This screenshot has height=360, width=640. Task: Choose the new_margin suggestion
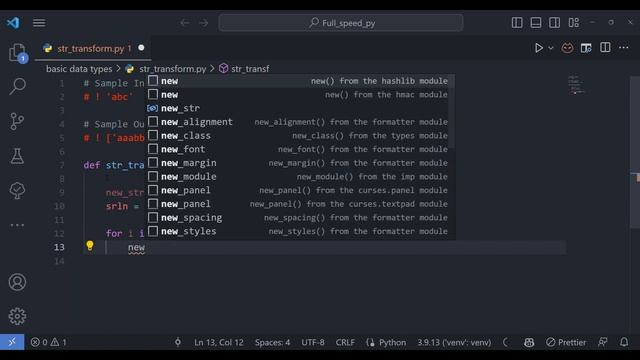300,163
